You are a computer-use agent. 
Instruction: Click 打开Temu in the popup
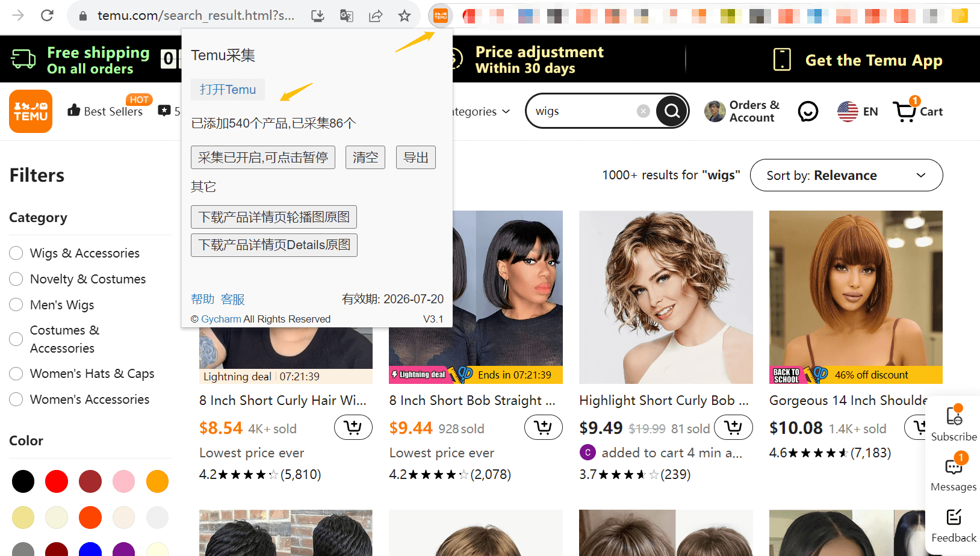coord(228,90)
